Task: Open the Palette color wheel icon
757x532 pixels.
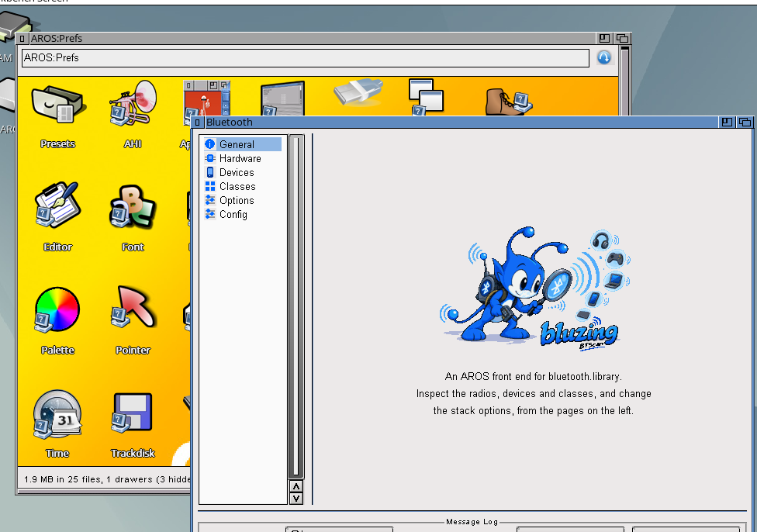Action: click(57, 309)
